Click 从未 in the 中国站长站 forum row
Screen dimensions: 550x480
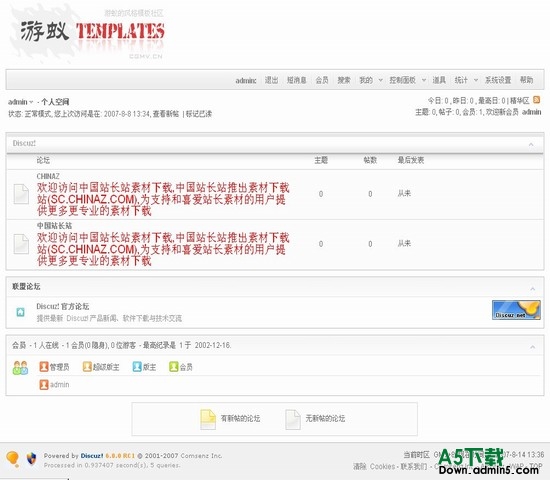pos(404,244)
